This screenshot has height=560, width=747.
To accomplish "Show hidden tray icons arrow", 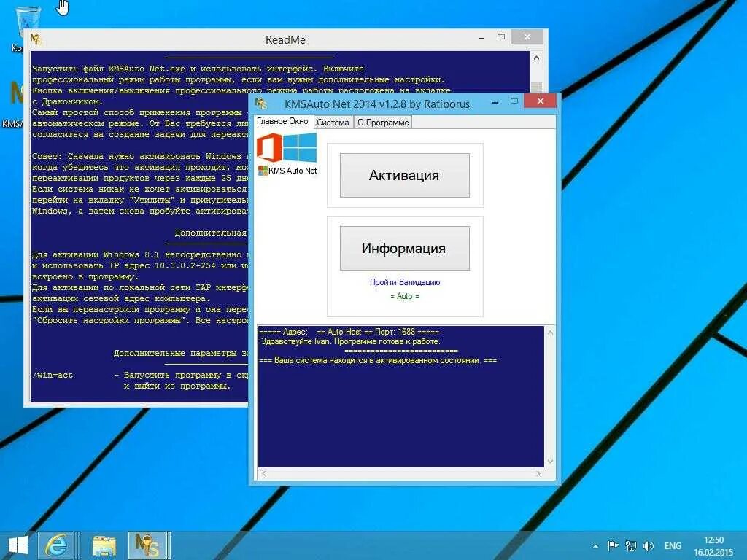I will 595,546.
